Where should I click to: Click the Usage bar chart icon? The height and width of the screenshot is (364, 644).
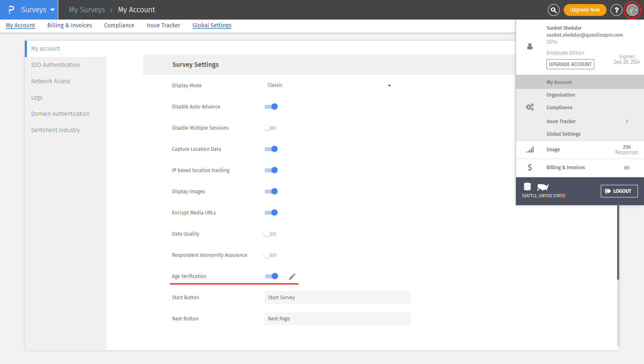click(529, 150)
